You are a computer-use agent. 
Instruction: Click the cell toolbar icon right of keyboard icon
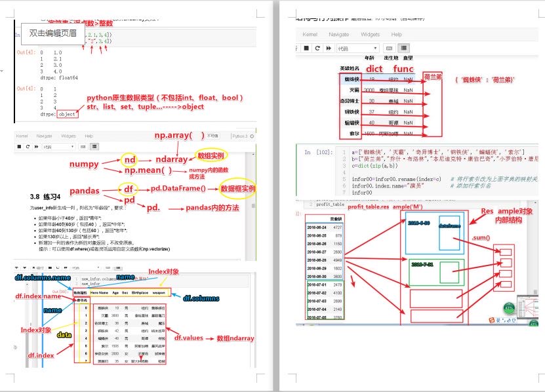point(404,48)
